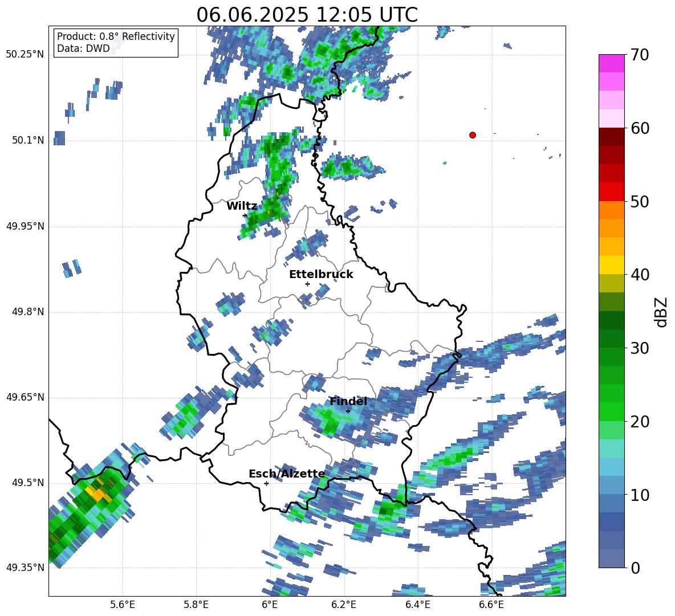The image size is (675, 616).
Task: Click the 6°E longitude label
Action: point(270,605)
